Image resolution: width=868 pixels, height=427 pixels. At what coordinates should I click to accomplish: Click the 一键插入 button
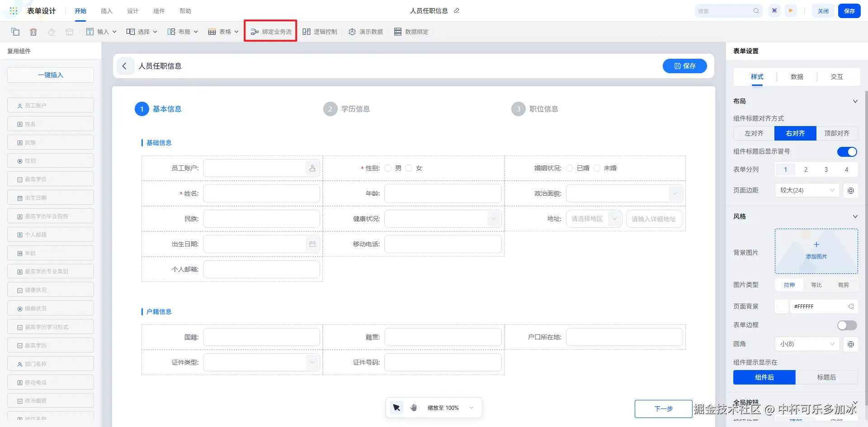pos(51,75)
